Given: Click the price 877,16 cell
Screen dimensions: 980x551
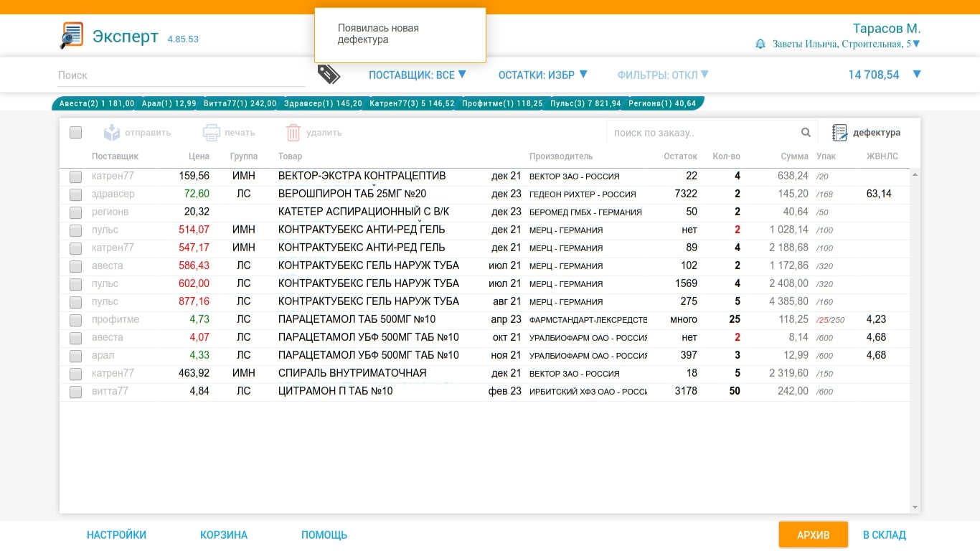Looking at the screenshot, I should 194,301.
